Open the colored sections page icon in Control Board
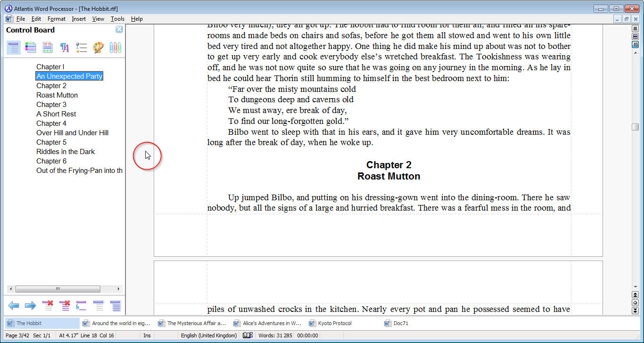Screen dimensions: 644x343 click(31, 48)
